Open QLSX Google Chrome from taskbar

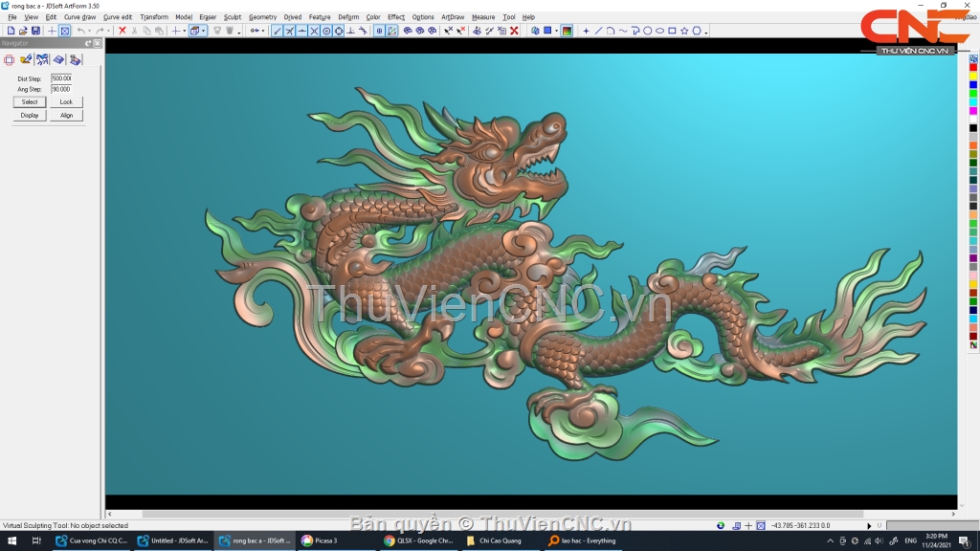pos(419,541)
